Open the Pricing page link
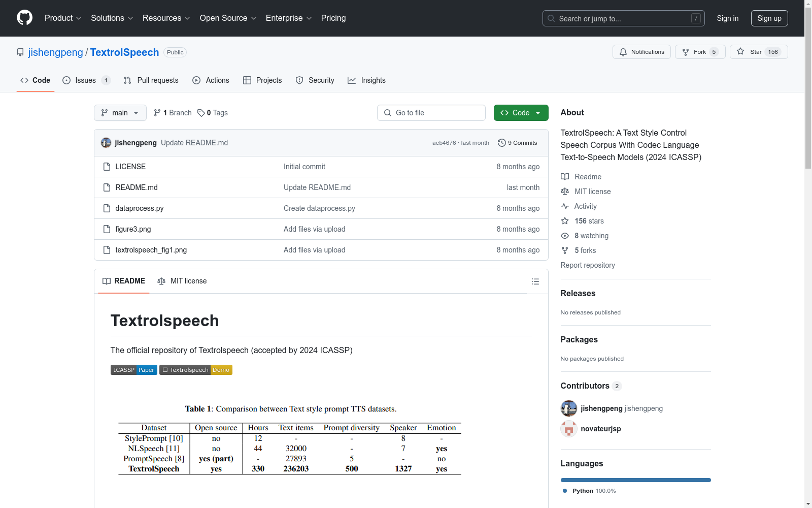 pyautogui.click(x=333, y=18)
